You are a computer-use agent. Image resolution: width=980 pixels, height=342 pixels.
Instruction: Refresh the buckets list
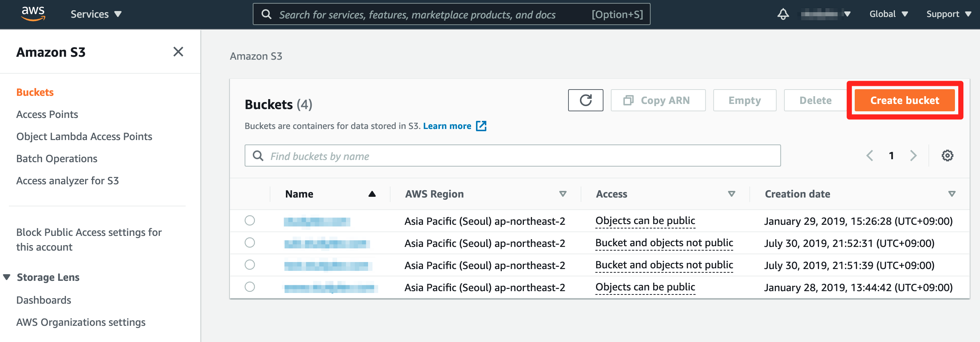(585, 101)
